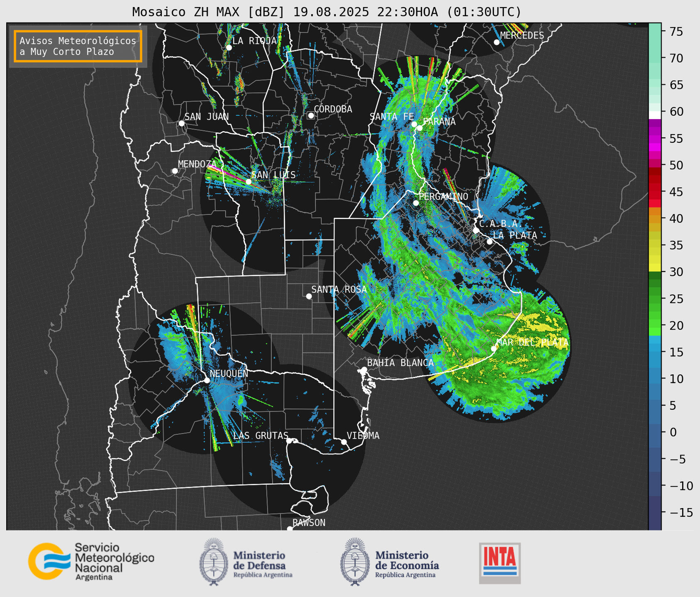
Task: Click the LAS GRUTAS label text
Action: pos(261,436)
